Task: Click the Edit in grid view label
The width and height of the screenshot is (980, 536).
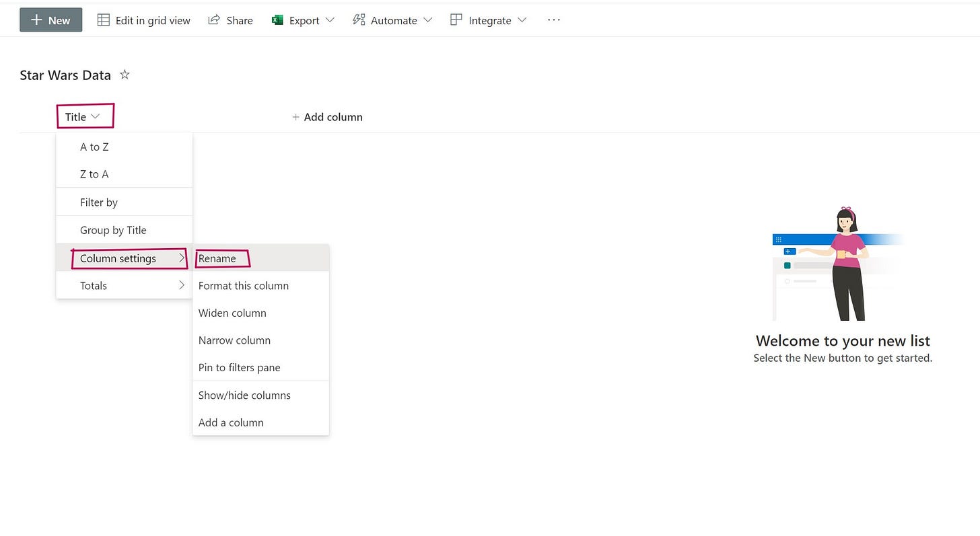Action: (153, 21)
